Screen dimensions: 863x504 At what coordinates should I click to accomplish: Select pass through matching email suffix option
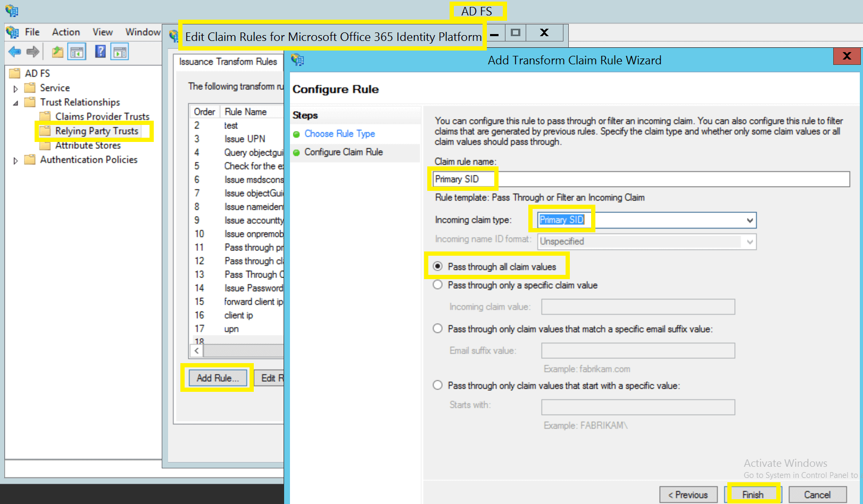437,329
